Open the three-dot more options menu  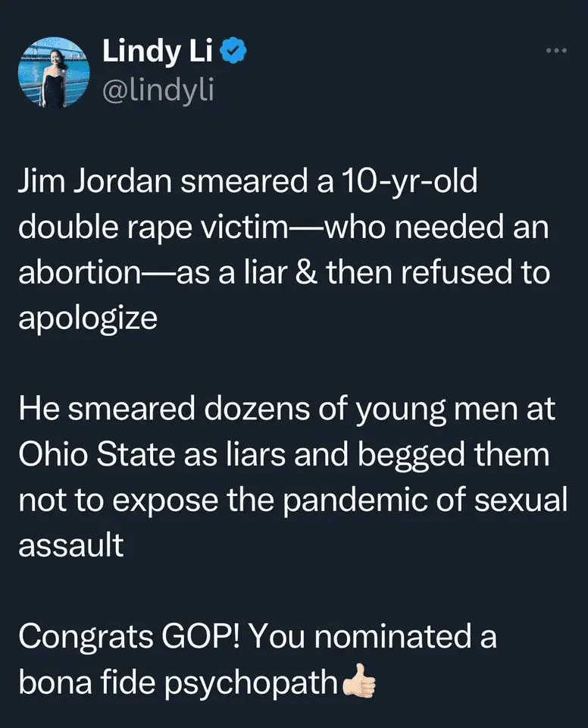[x=556, y=51]
